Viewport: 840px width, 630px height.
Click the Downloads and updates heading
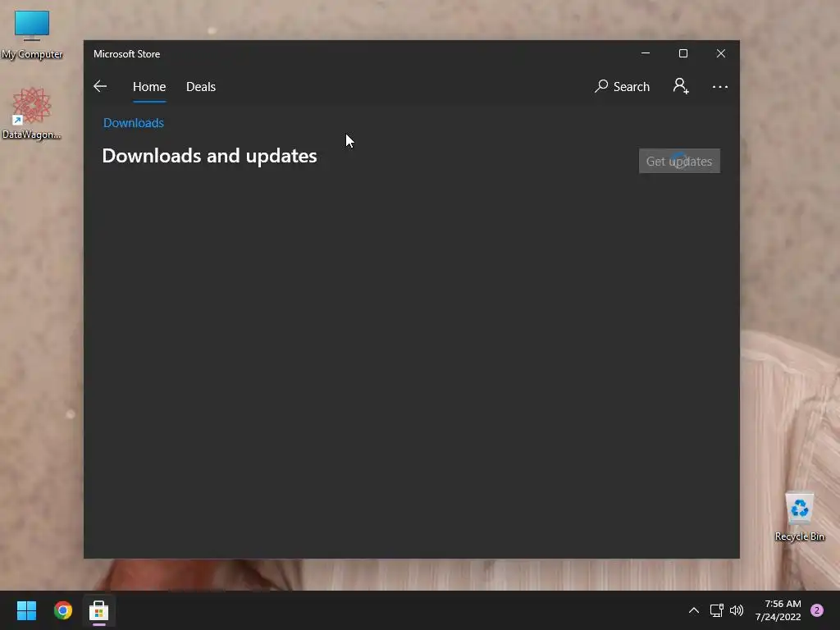(209, 156)
